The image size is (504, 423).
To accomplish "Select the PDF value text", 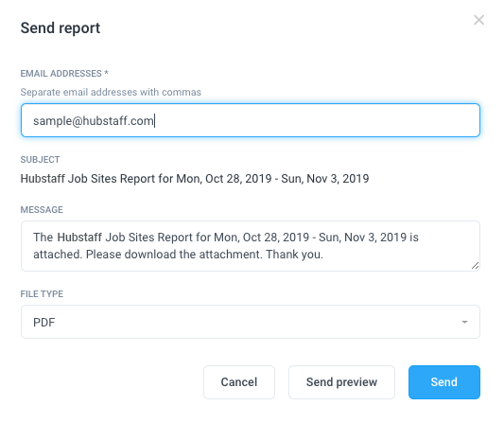I will [x=44, y=323].
